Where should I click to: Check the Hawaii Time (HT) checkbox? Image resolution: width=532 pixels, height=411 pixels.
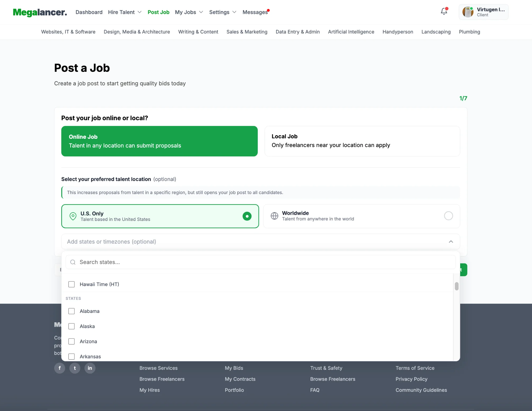(x=72, y=284)
